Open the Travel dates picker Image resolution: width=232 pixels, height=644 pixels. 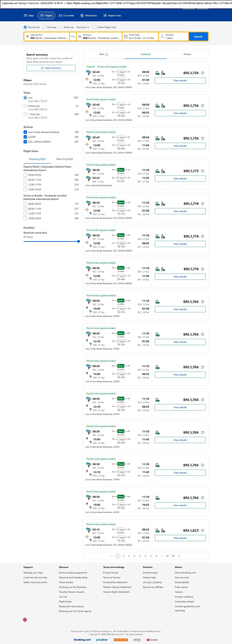click(141, 36)
